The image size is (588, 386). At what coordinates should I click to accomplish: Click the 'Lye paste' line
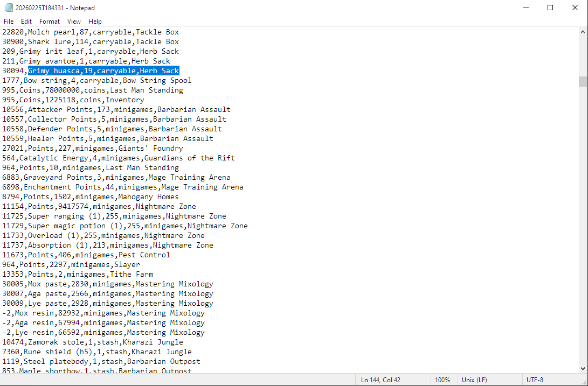pos(108,304)
